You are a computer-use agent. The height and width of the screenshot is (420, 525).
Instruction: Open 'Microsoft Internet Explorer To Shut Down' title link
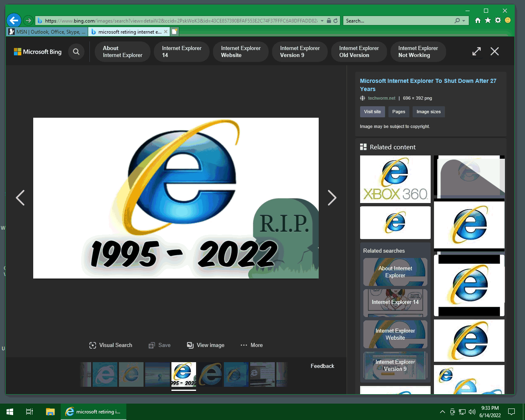(x=428, y=85)
